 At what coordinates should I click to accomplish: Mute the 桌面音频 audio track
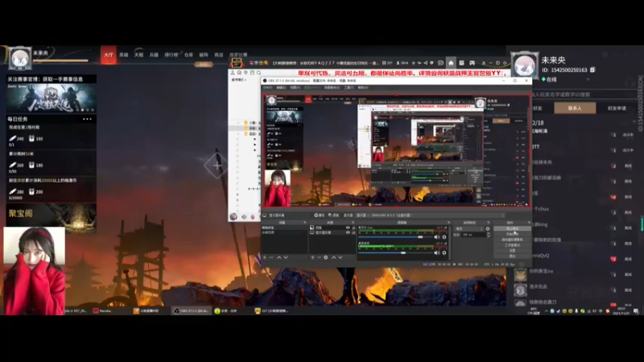click(436, 253)
